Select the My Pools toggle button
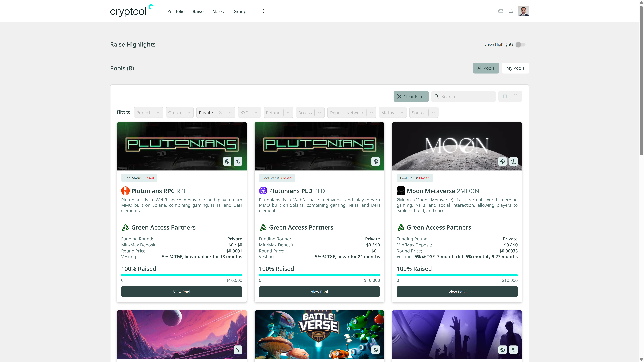The height and width of the screenshot is (362, 644). click(x=515, y=68)
